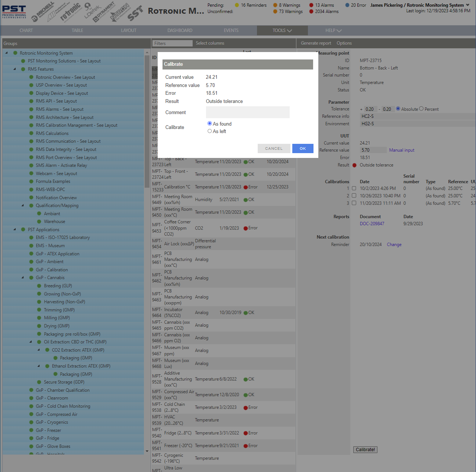This screenshot has width=476, height=472.
Task: Click the orange 73 Warnings status dot
Action: (x=275, y=12)
